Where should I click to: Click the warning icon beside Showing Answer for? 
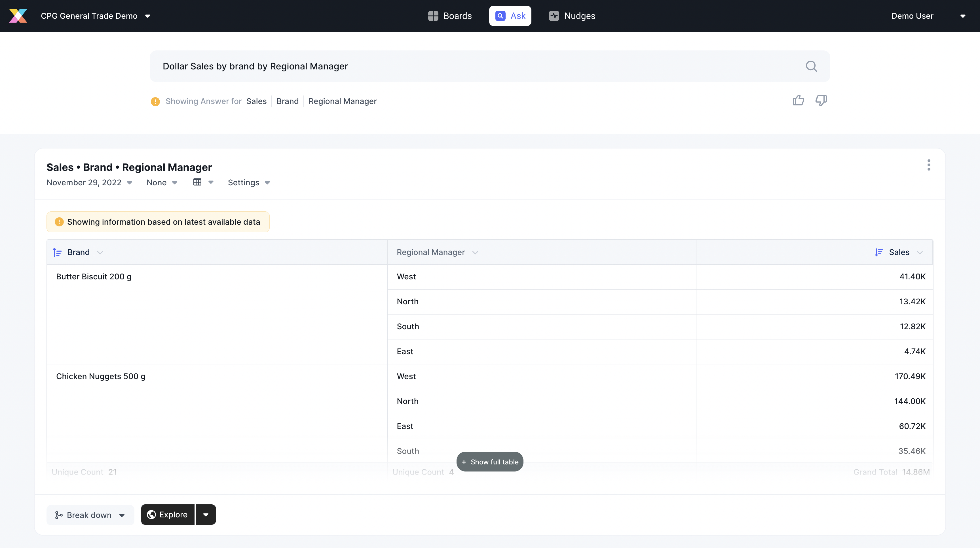(x=155, y=101)
